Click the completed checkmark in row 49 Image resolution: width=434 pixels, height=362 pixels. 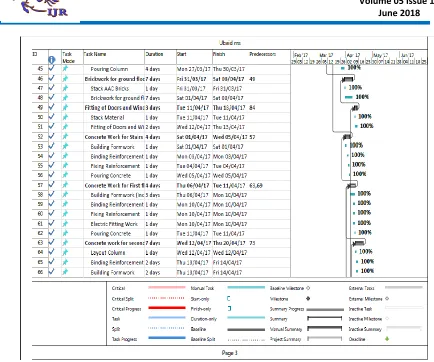[x=52, y=107]
